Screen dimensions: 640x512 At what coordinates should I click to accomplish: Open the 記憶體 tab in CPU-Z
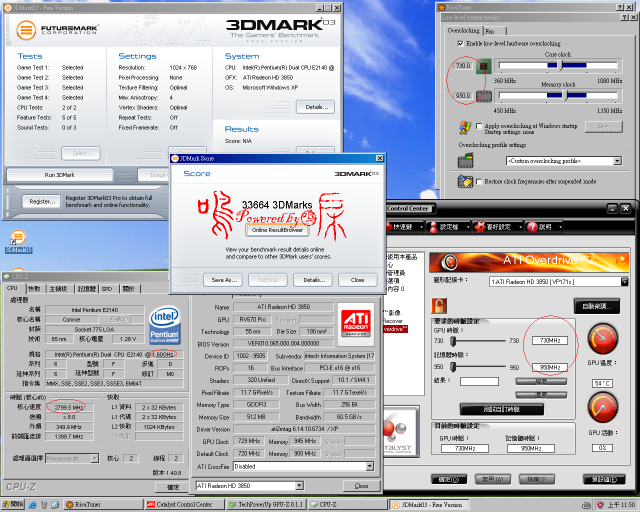87,289
